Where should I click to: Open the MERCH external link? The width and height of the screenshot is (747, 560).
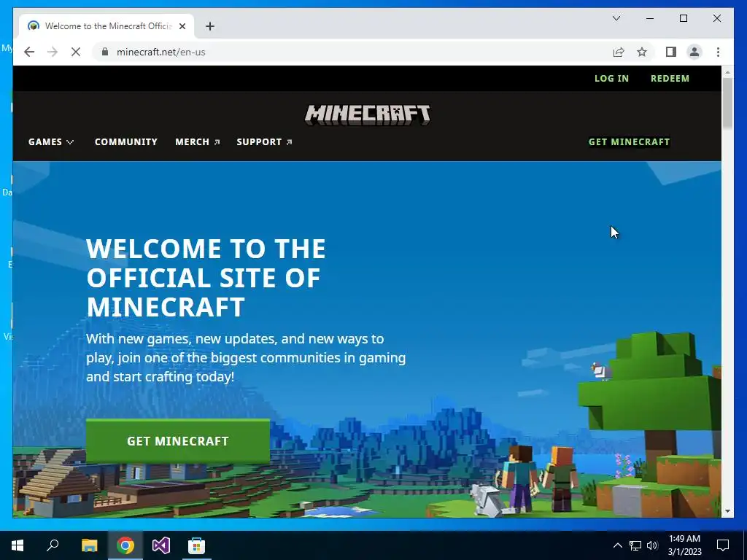click(x=197, y=142)
